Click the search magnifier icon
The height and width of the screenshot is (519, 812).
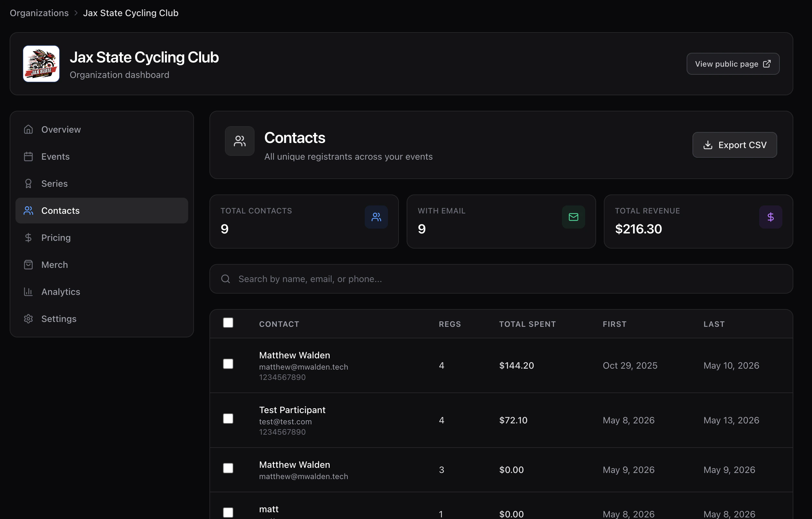pyautogui.click(x=226, y=279)
